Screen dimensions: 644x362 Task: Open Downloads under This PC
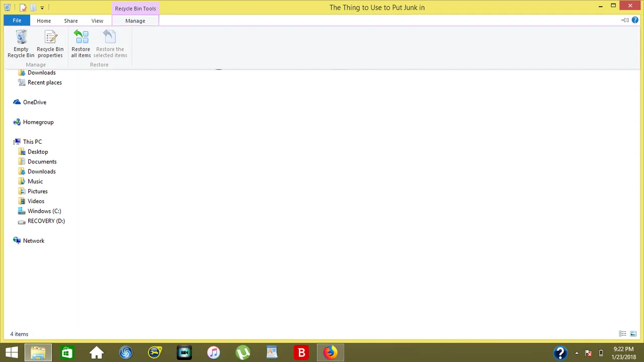tap(42, 171)
